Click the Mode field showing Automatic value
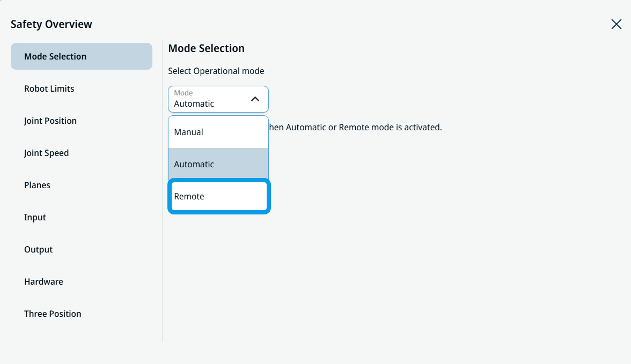The width and height of the screenshot is (631, 364). click(218, 99)
